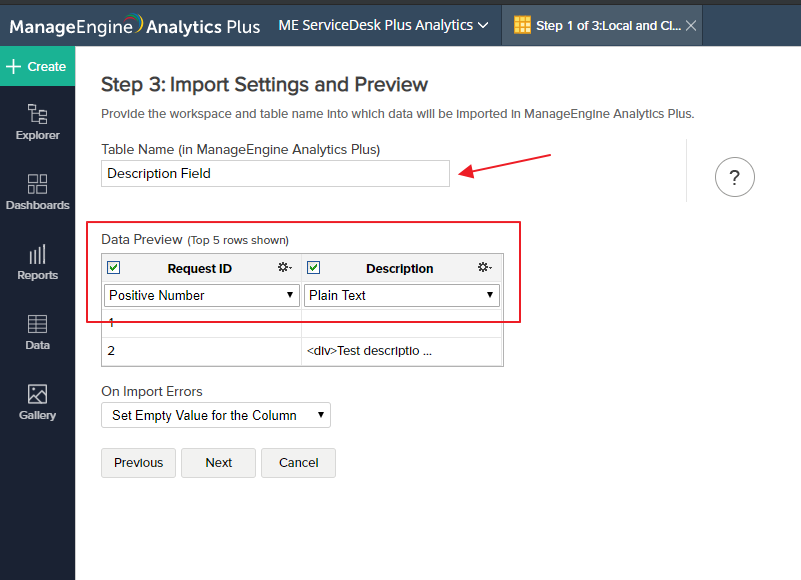
Task: Click the Create button
Action: pos(37,66)
